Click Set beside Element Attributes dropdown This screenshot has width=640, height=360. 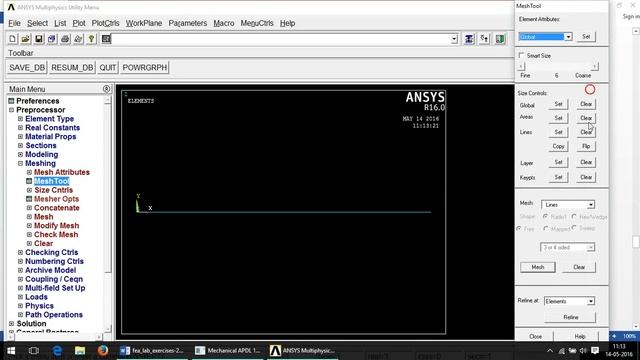pyautogui.click(x=586, y=37)
